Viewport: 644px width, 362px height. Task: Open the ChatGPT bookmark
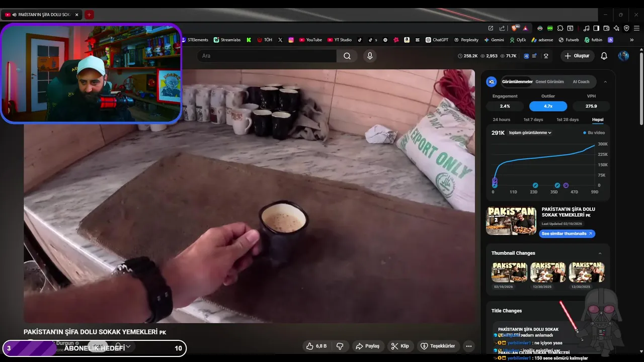pyautogui.click(x=437, y=40)
